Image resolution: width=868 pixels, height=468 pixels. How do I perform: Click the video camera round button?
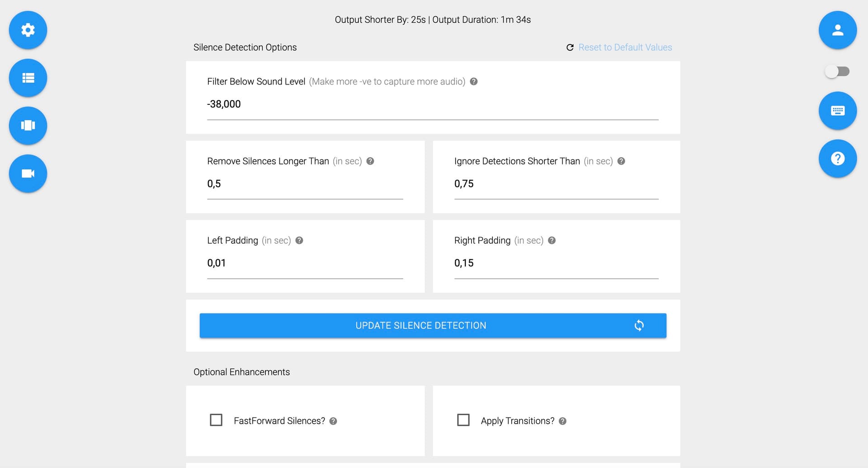tap(28, 173)
